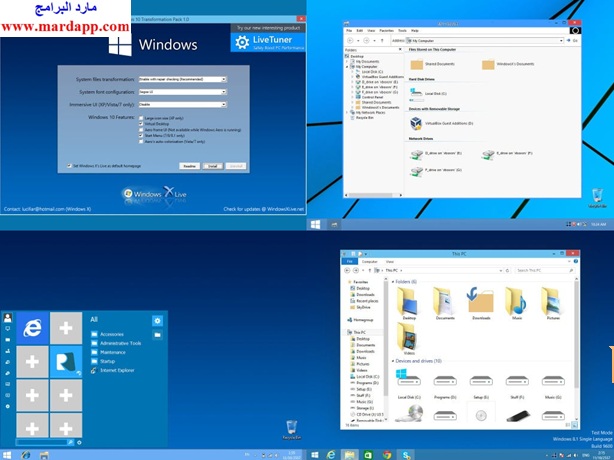This screenshot has height=460, width=614.
Task: Switch to View tab in This PC
Action: coord(390,262)
